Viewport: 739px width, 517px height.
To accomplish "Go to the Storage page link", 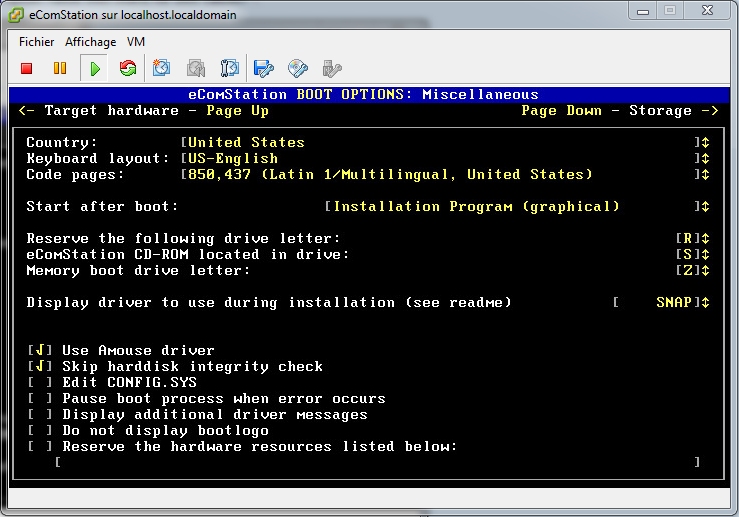I will 660,110.
